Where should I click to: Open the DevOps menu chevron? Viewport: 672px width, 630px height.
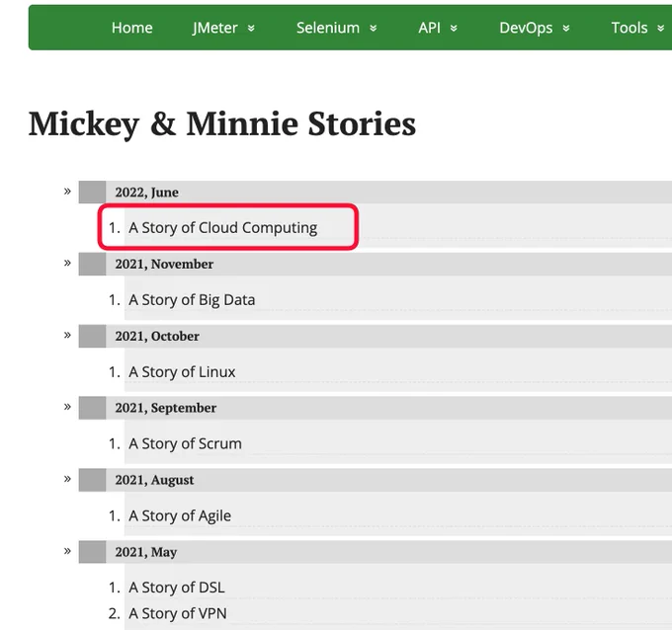pos(566,29)
